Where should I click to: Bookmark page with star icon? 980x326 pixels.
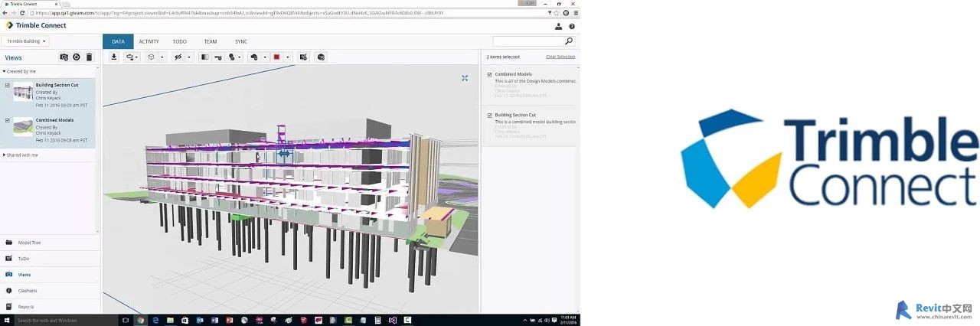556,13
